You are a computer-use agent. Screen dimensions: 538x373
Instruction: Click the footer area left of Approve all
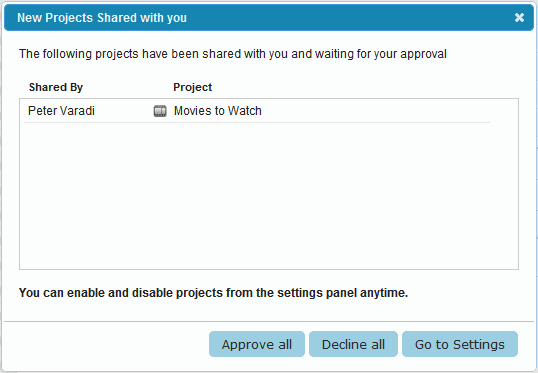pos(106,344)
